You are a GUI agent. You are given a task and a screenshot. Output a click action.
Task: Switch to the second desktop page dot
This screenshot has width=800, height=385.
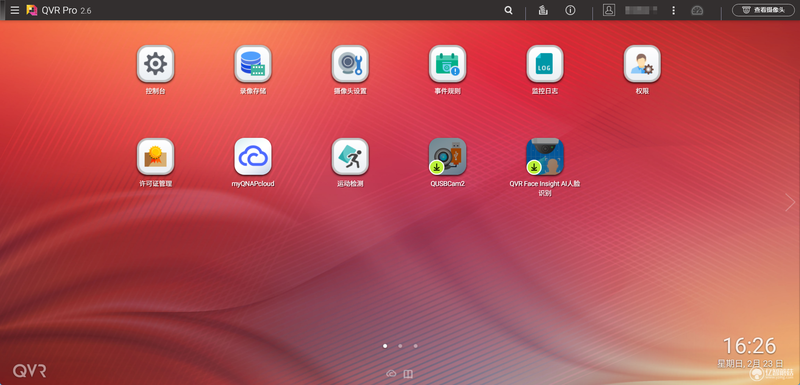400,346
